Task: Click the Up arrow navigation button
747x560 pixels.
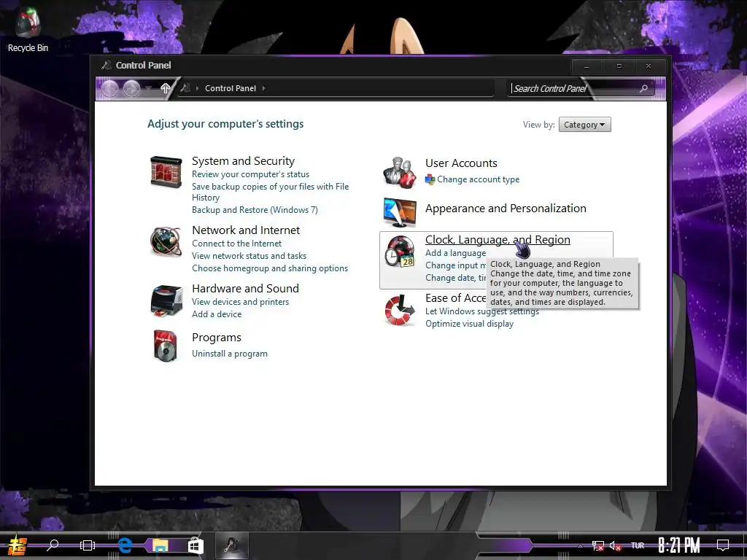Action: point(166,88)
